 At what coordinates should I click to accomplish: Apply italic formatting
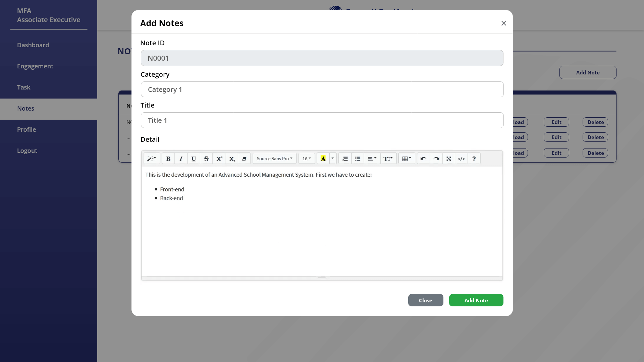pyautogui.click(x=181, y=158)
